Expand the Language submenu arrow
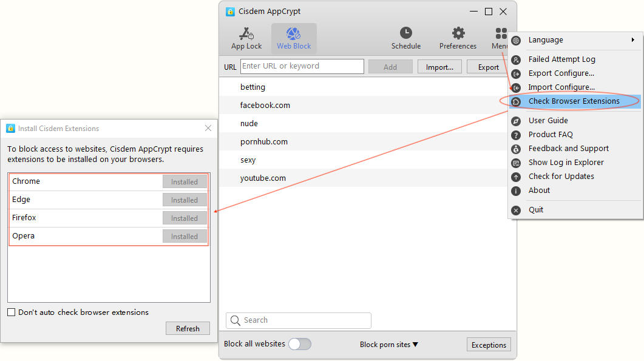Viewport: 644px width, 361px height. (632, 40)
